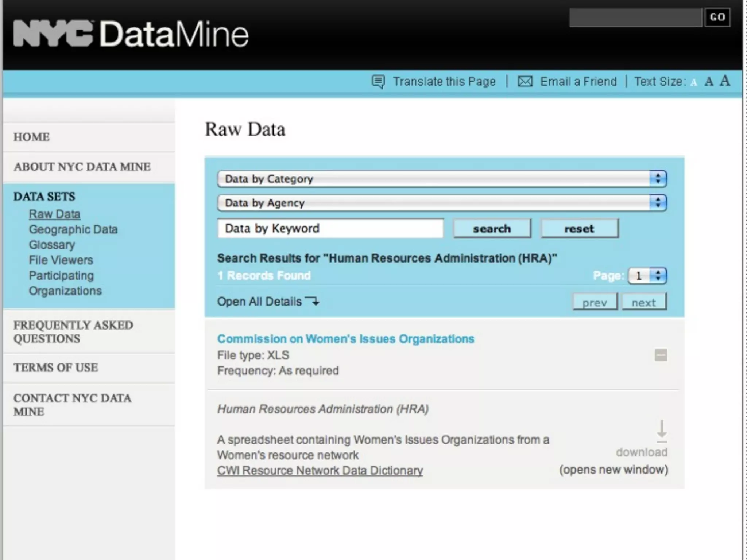
Task: Open CONTACT NYC DATA MINE
Action: coord(72,405)
